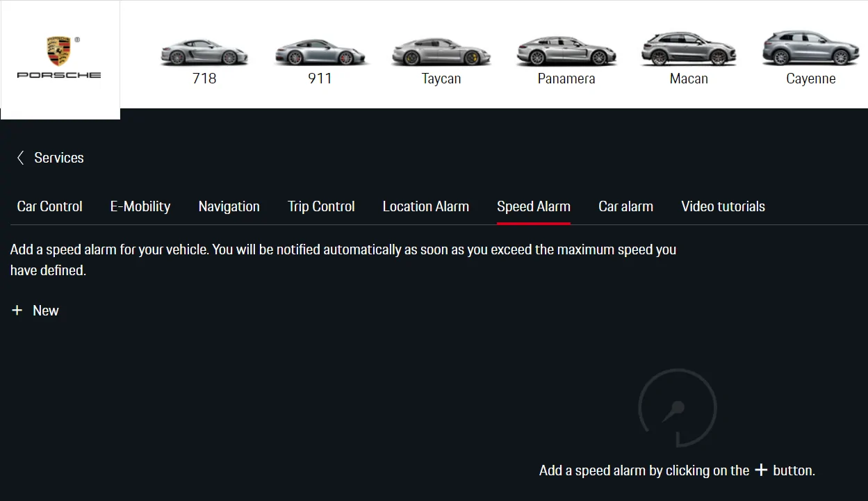This screenshot has width=868, height=501.
Task: Open the Taycan model thumbnail
Action: [x=441, y=52]
